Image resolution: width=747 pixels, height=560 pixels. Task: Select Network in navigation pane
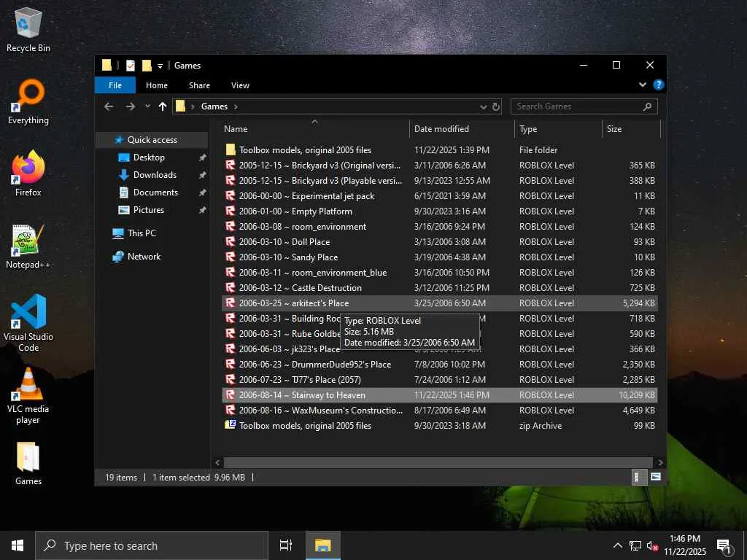tap(144, 256)
